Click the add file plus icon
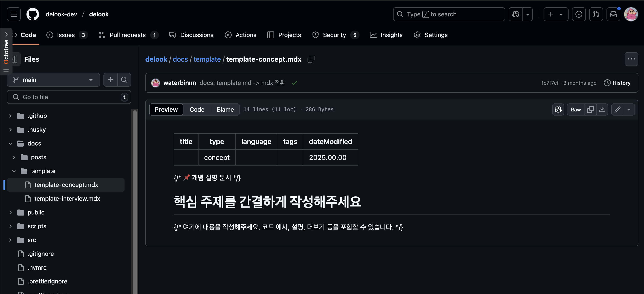The image size is (644, 294). 110,80
